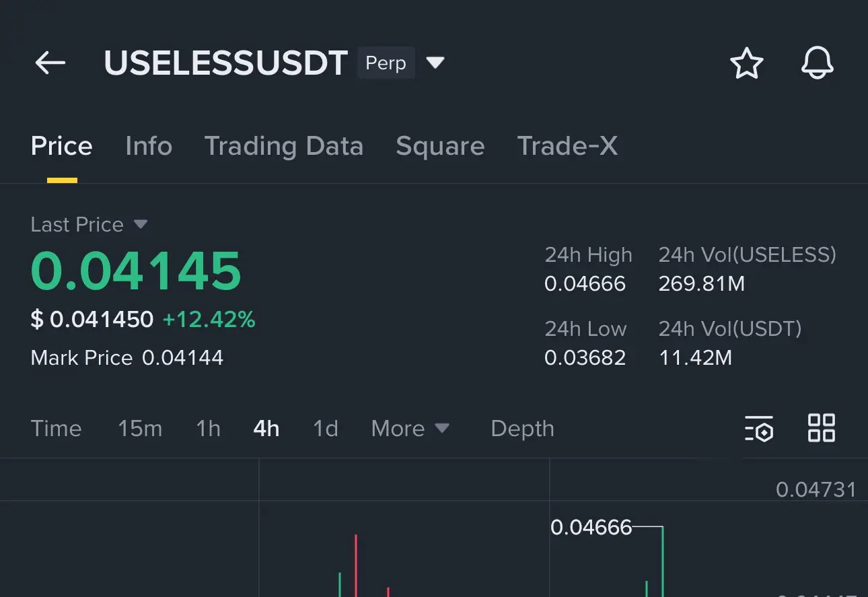The height and width of the screenshot is (597, 868).
Task: Select the Trade-X tab
Action: (x=567, y=146)
